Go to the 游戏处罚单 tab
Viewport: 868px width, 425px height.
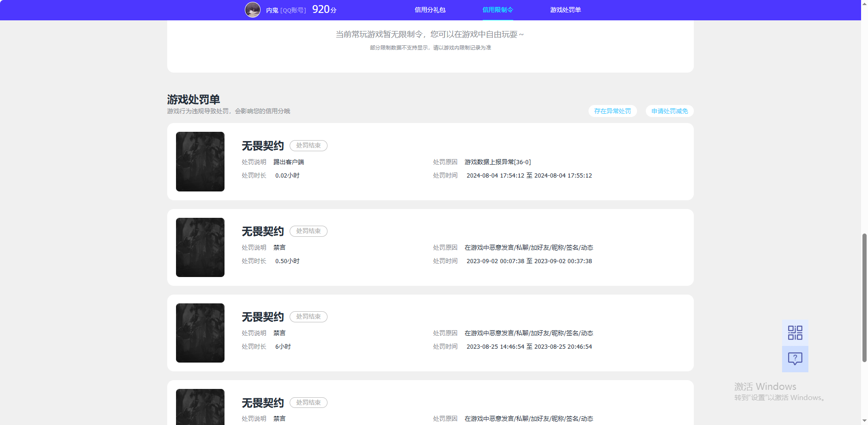click(x=565, y=10)
